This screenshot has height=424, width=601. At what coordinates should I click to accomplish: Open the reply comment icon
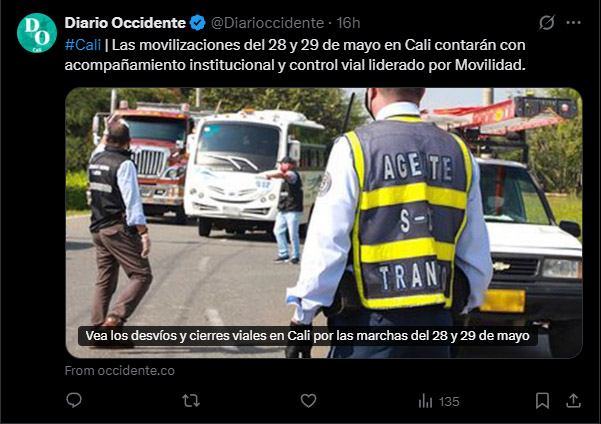point(74,401)
